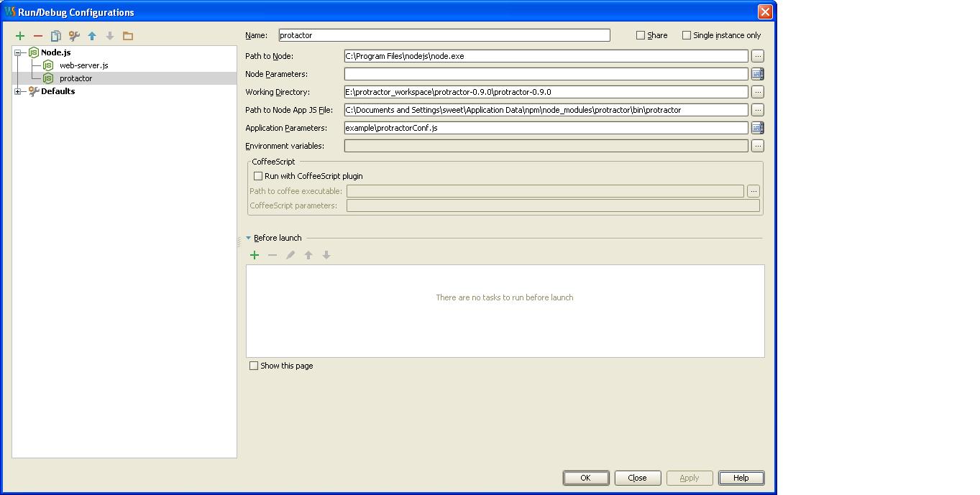The width and height of the screenshot is (980, 495).
Task: Click the 'CoffeeScript parameters:' label
Action: (293, 205)
